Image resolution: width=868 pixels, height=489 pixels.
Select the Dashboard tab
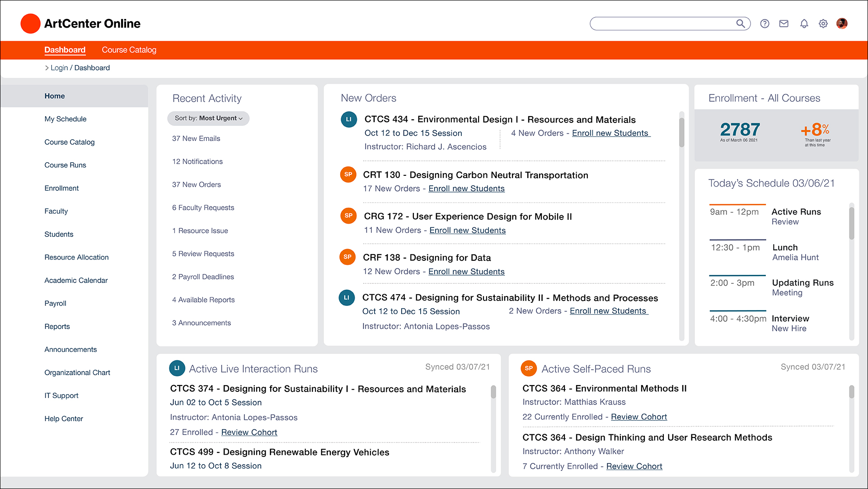[x=65, y=50]
